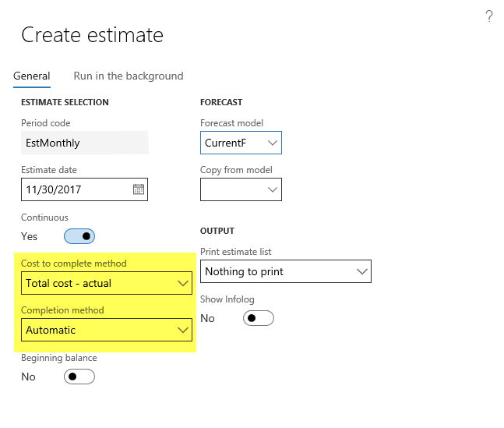Click the chevron on Cost to complete method
Viewport: 504px width, 428px height.
[x=182, y=283]
